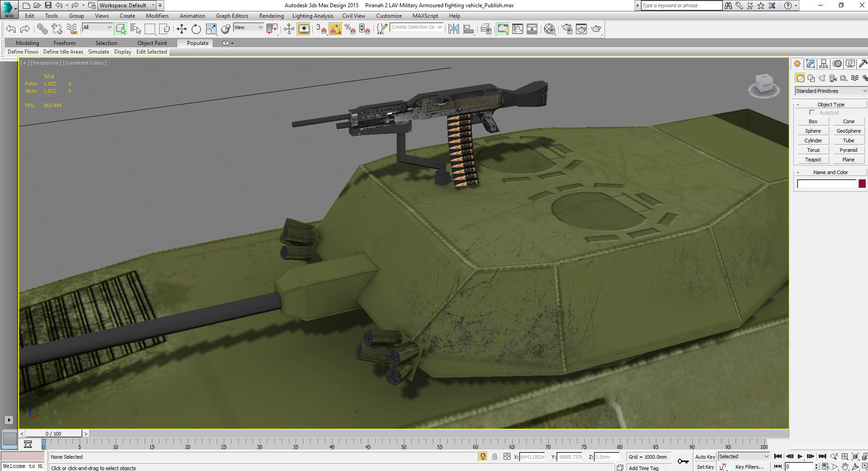
Task: Click the Use Pivot Point Center icon
Action: [x=272, y=29]
